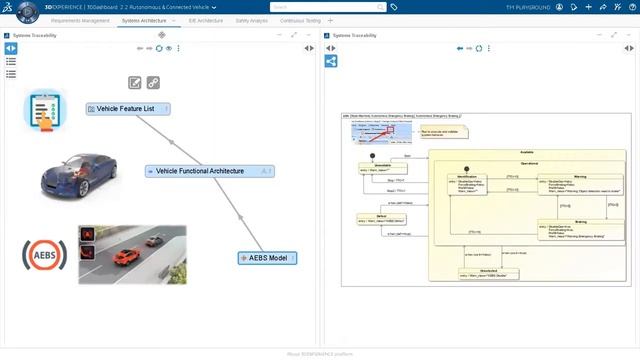
Task: Open the AEBS Model node menu
Action: coord(293,258)
